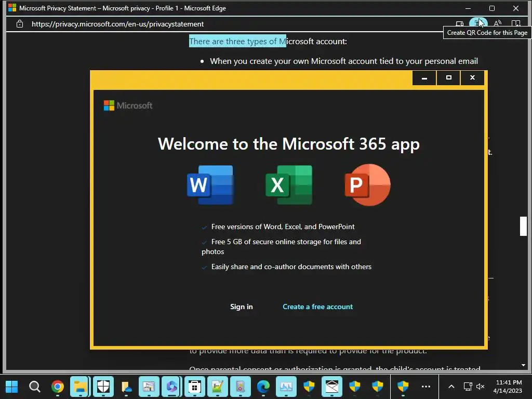Sign in to the Microsoft 365 app
The width and height of the screenshot is (532, 399).
(x=241, y=307)
